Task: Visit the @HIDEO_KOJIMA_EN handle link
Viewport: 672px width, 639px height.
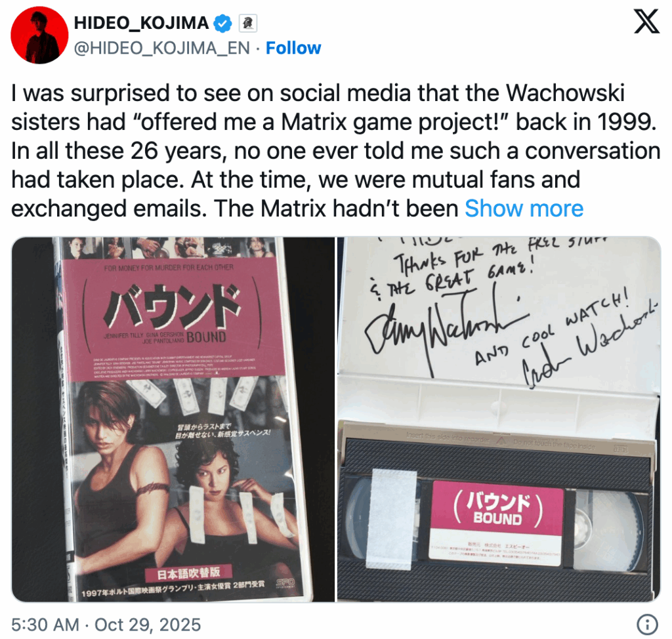Action: pyautogui.click(x=161, y=48)
